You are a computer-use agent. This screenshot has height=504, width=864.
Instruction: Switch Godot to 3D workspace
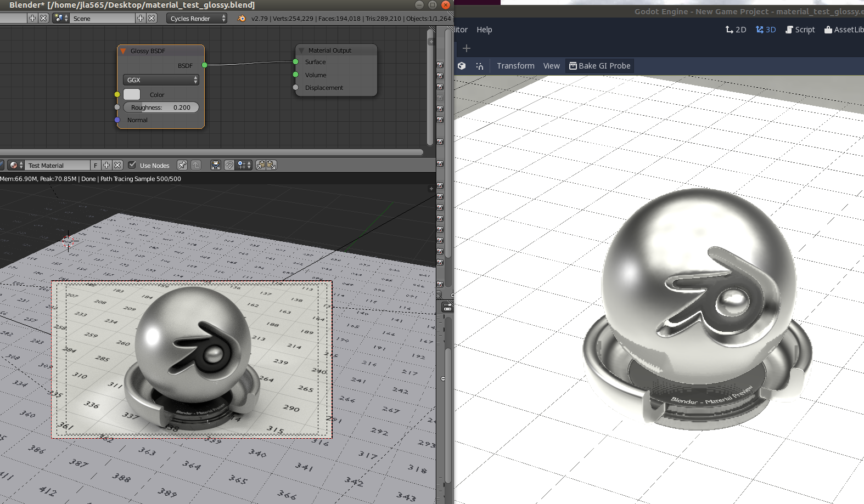(x=766, y=30)
